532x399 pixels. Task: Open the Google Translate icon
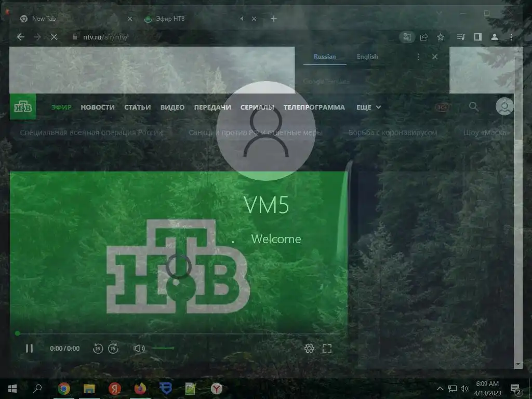click(x=407, y=37)
